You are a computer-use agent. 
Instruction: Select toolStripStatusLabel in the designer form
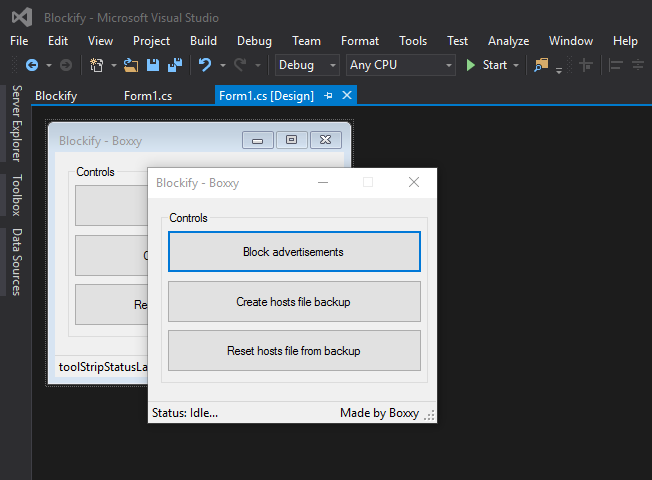pos(103,367)
